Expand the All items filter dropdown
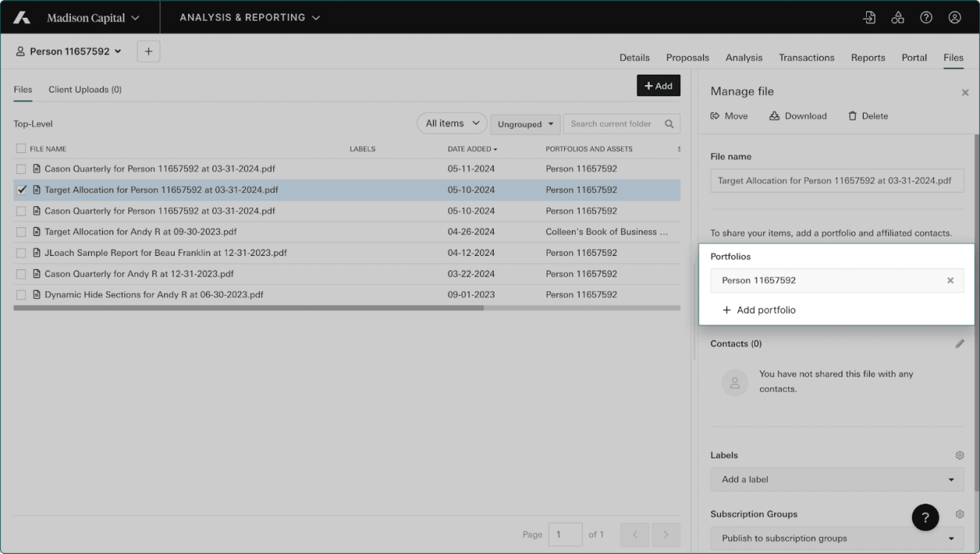980x554 pixels. click(452, 124)
